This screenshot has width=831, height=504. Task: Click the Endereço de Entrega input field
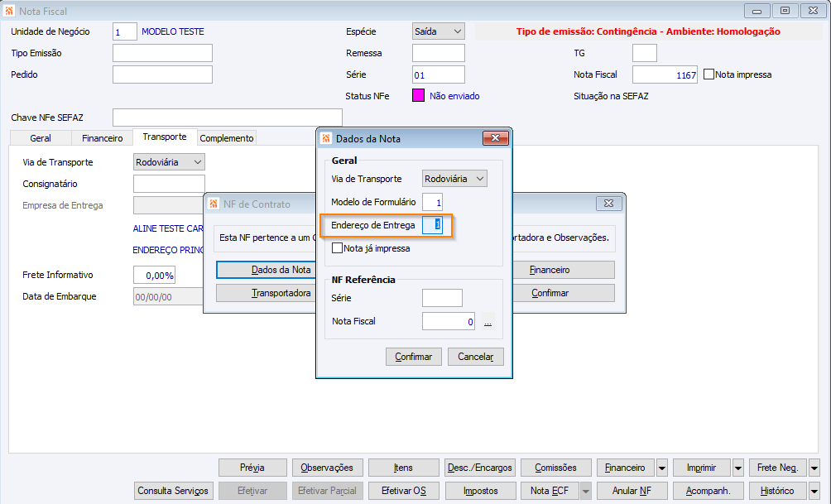point(432,225)
